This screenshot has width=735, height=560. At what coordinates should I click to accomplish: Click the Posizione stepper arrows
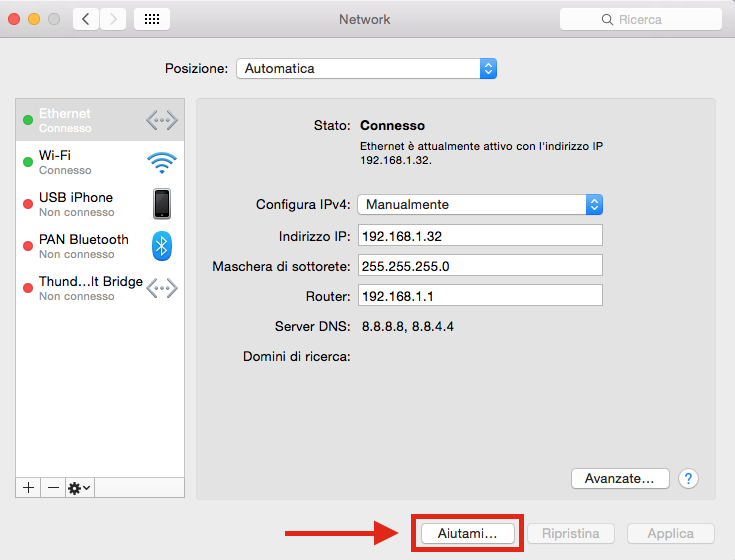[x=488, y=68]
